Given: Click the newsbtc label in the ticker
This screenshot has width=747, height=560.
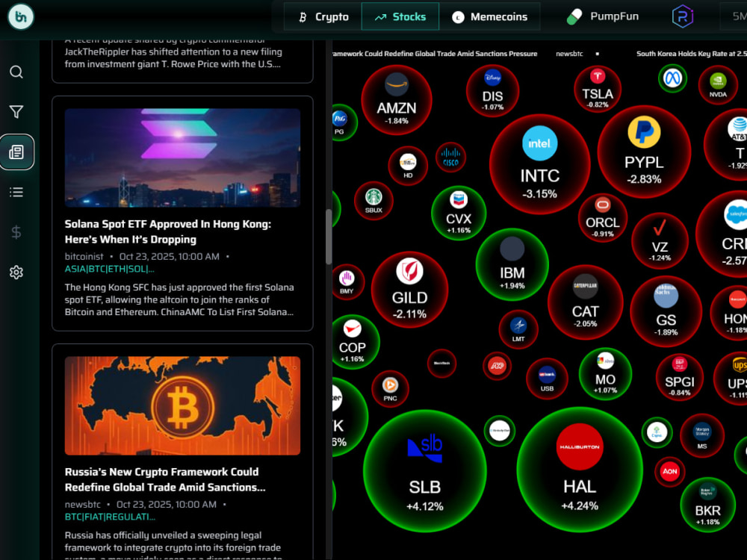Looking at the screenshot, I should coord(569,54).
